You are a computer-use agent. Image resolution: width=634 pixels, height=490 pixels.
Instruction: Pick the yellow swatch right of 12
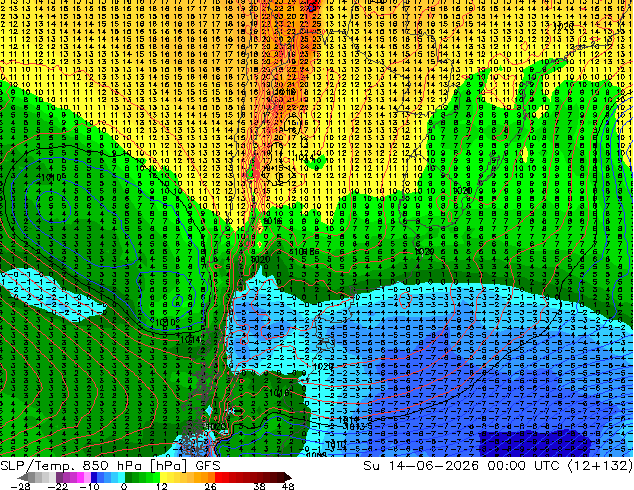click(x=163, y=477)
